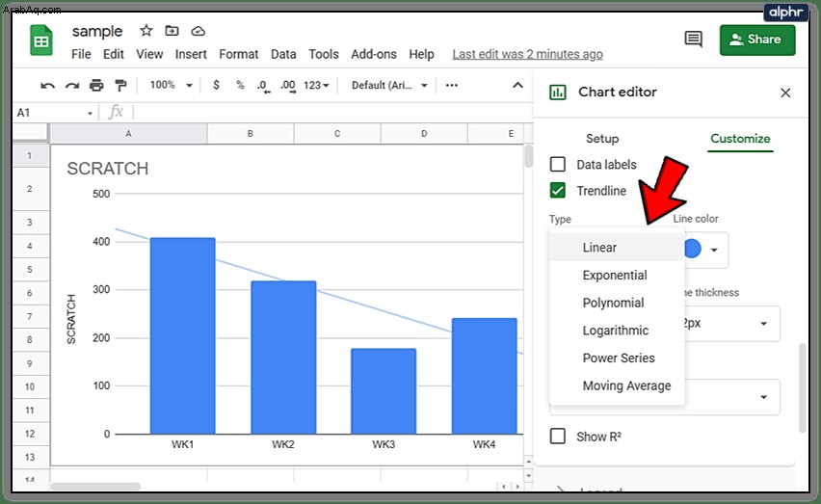Click the decrease decimal places icon
This screenshot has height=504, width=821.
(263, 86)
